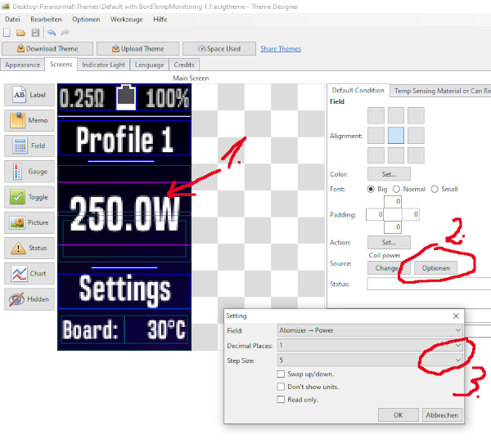Image resolution: width=491 pixels, height=448 pixels.
Task: Open the Share Themes link
Action: pos(281,49)
